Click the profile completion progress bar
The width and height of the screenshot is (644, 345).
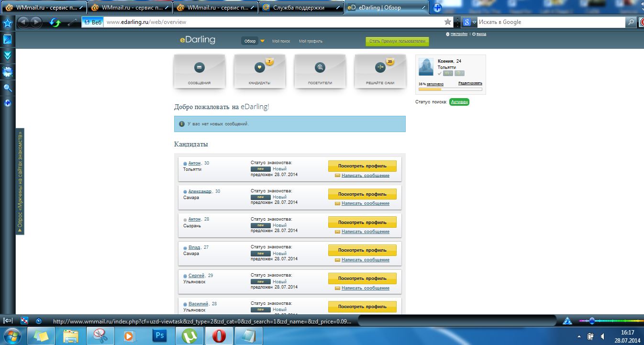point(450,89)
